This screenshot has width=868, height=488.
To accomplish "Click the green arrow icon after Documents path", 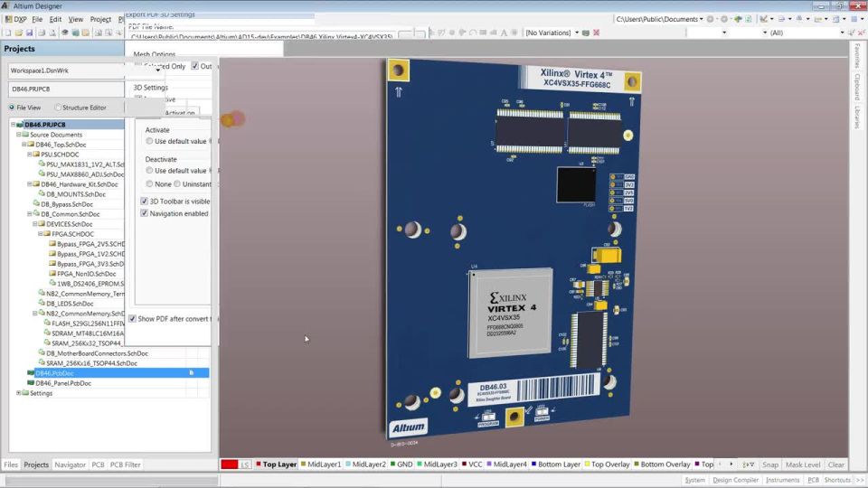I will point(738,19).
